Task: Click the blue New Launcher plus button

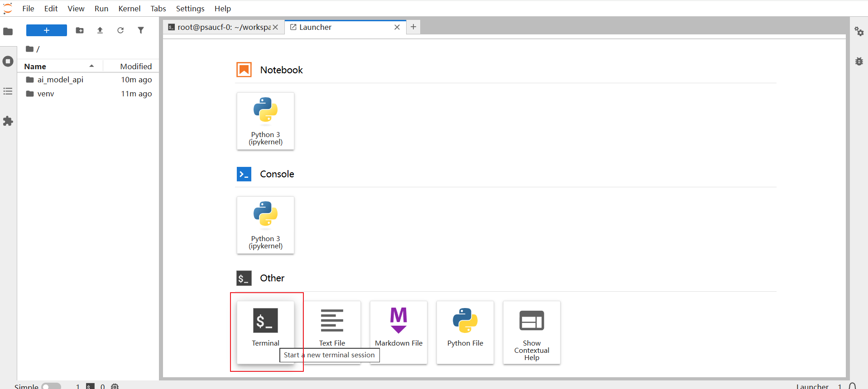Action: [x=47, y=30]
